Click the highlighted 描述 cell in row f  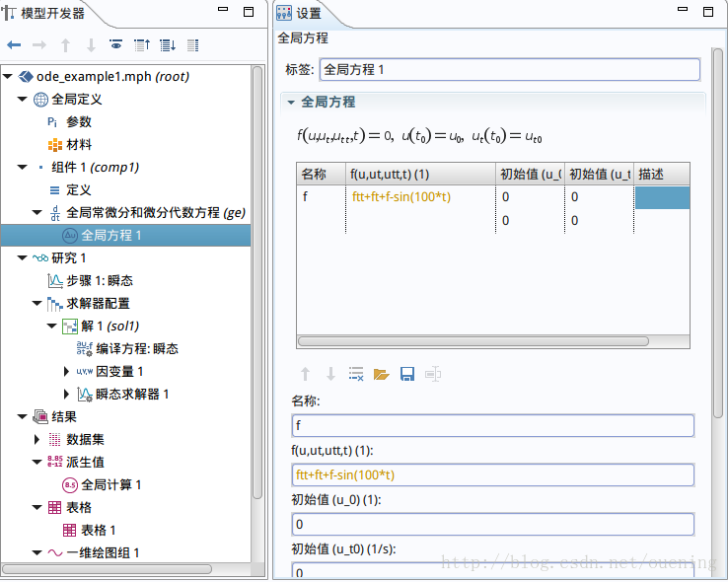[x=662, y=197]
